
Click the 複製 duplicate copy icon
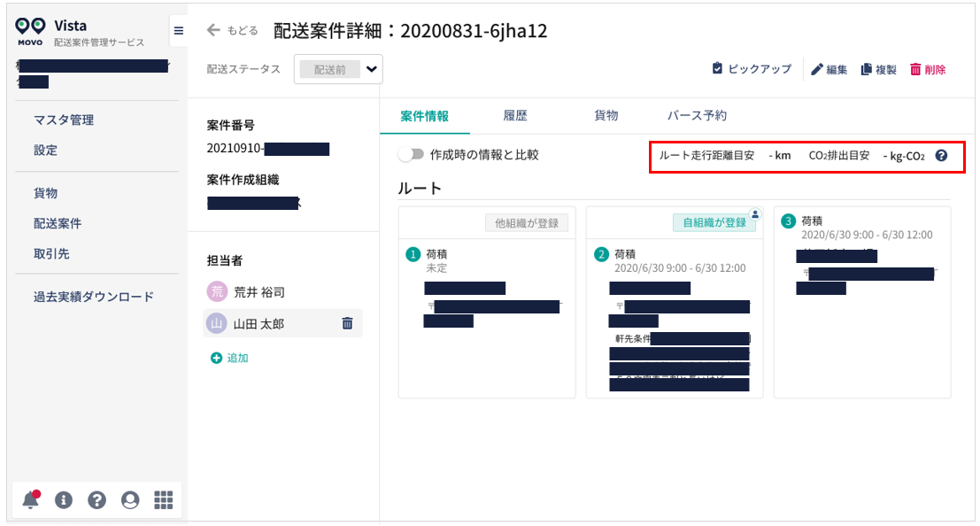coord(867,67)
